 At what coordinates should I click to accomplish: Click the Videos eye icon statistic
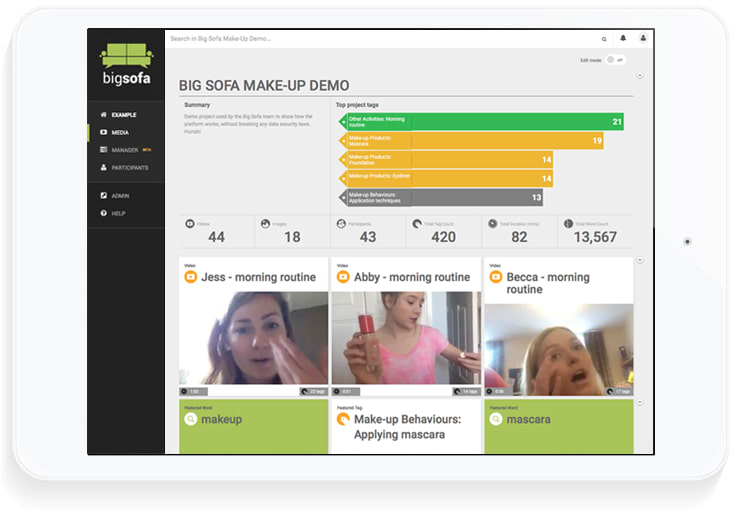pos(190,224)
